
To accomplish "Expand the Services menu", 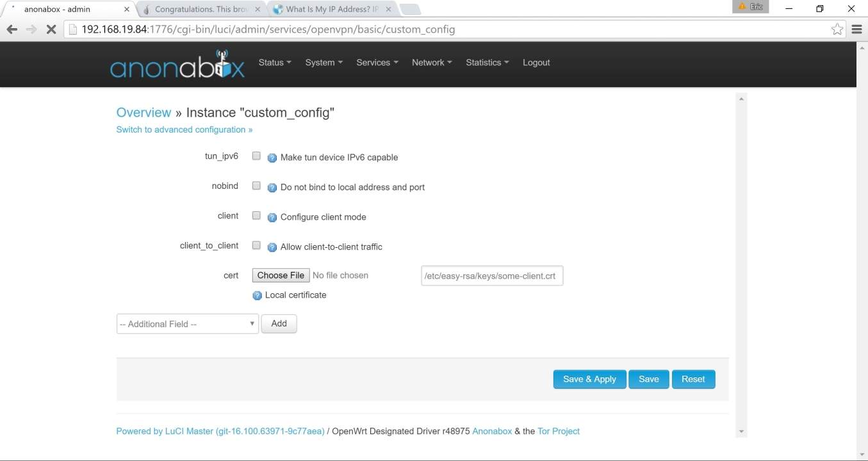I will (x=377, y=63).
